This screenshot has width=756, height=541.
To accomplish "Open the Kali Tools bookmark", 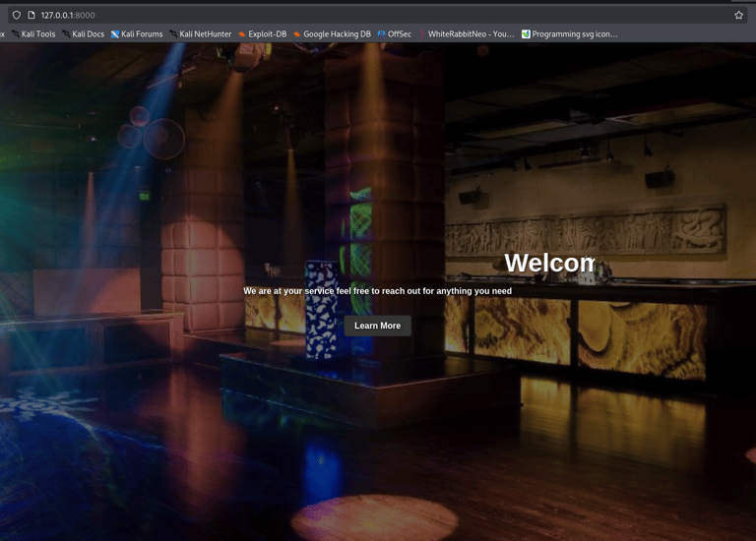I will (x=33, y=34).
